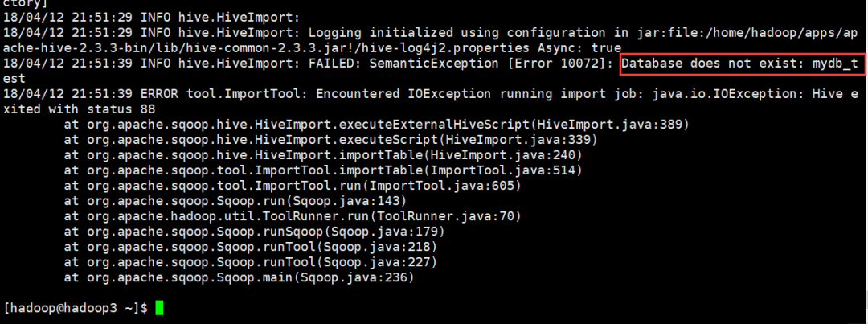Click 'ImportTool.java:605' in the stack trace
The image size is (868, 324).
tap(442, 186)
